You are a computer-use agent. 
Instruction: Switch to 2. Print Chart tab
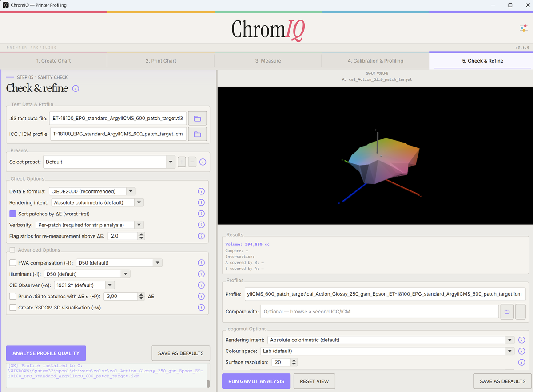[x=161, y=61]
